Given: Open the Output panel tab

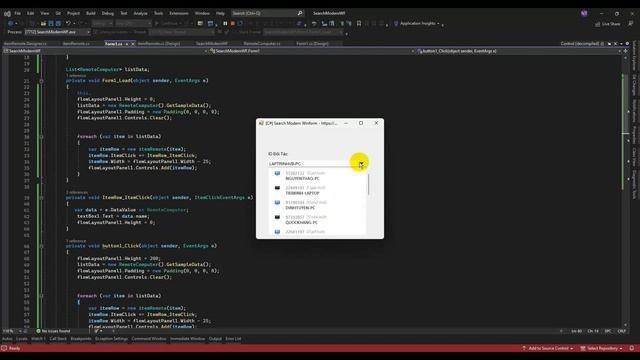Looking at the screenshot, I should click(215, 339).
